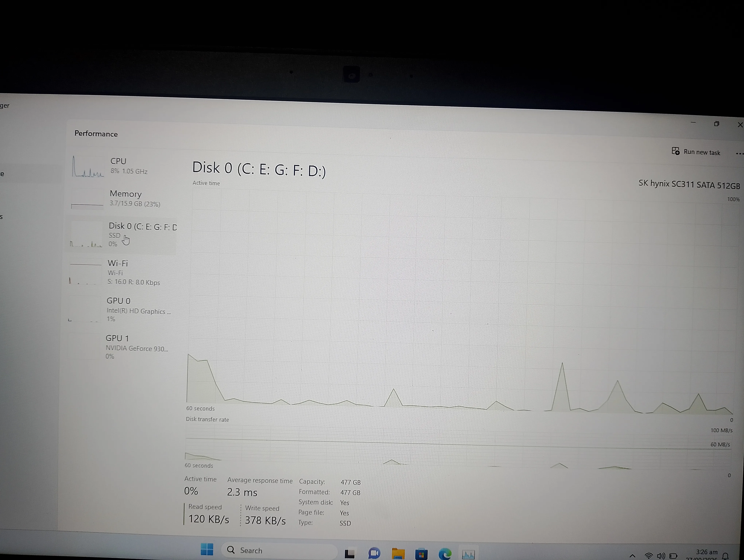Image resolution: width=744 pixels, height=560 pixels.
Task: Open the Wi-Fi network tray icon
Action: click(x=648, y=556)
